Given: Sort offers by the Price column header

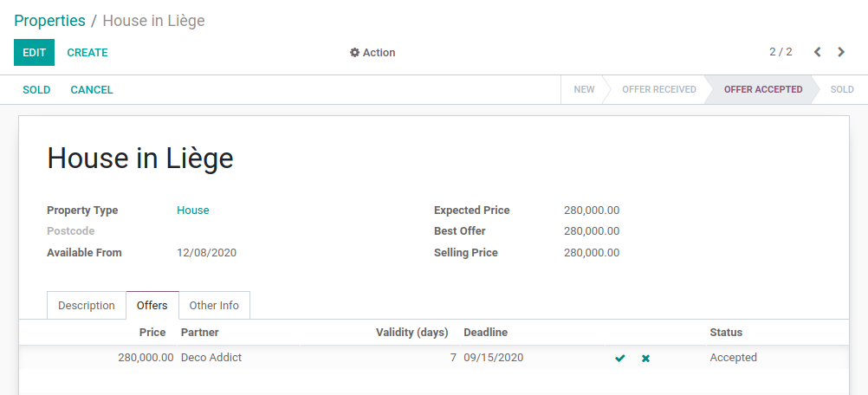Looking at the screenshot, I should pyautogui.click(x=152, y=333).
